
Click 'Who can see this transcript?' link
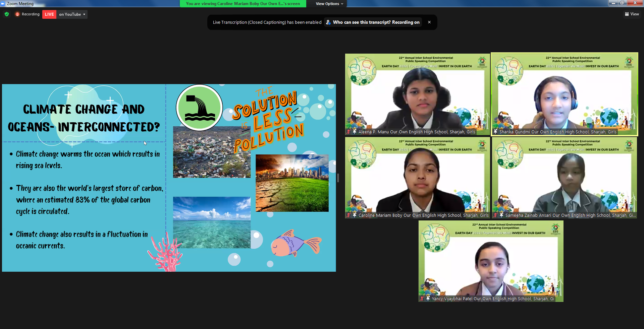click(376, 22)
